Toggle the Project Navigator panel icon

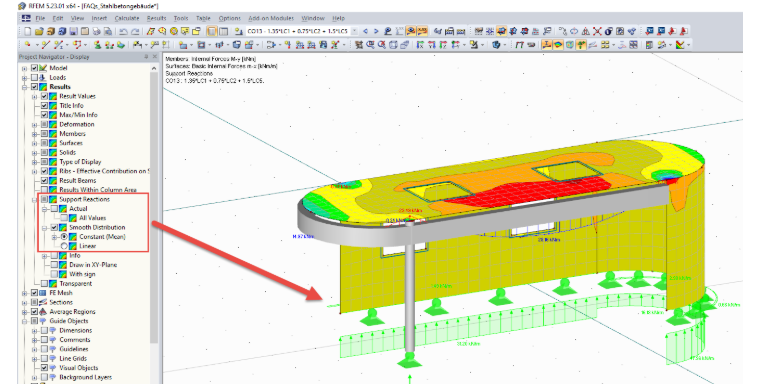(x=212, y=31)
